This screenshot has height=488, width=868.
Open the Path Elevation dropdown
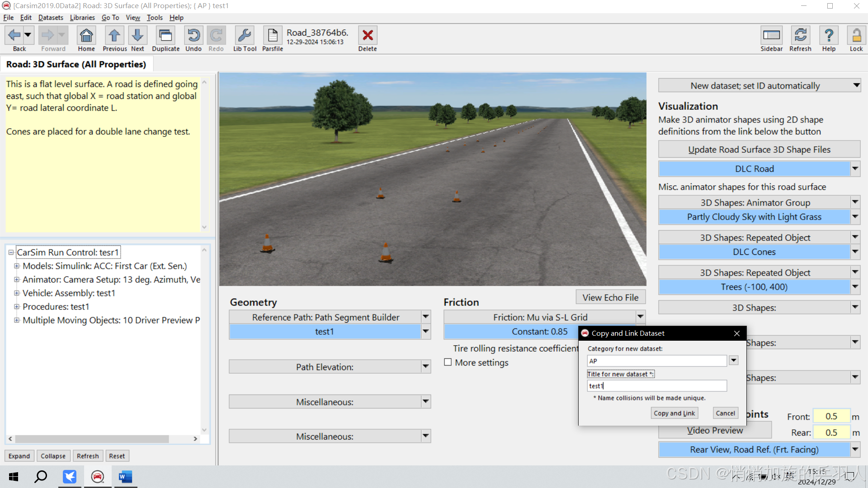[425, 367]
